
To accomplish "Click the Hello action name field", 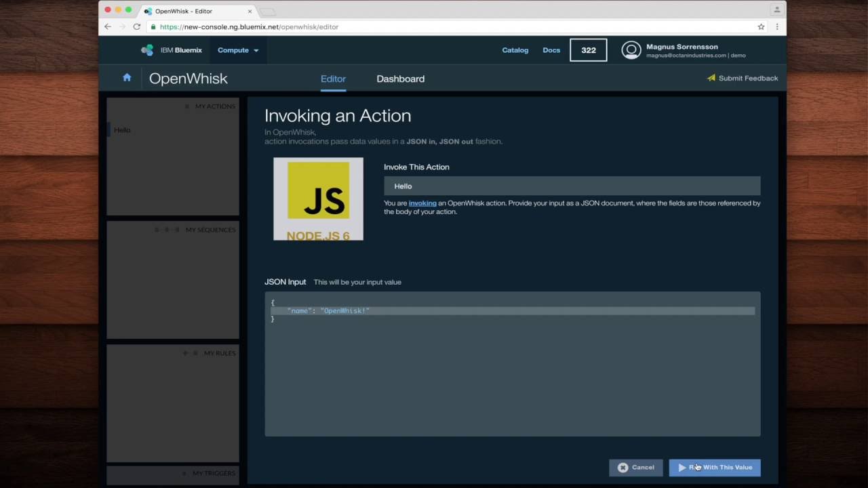I will click(x=572, y=186).
